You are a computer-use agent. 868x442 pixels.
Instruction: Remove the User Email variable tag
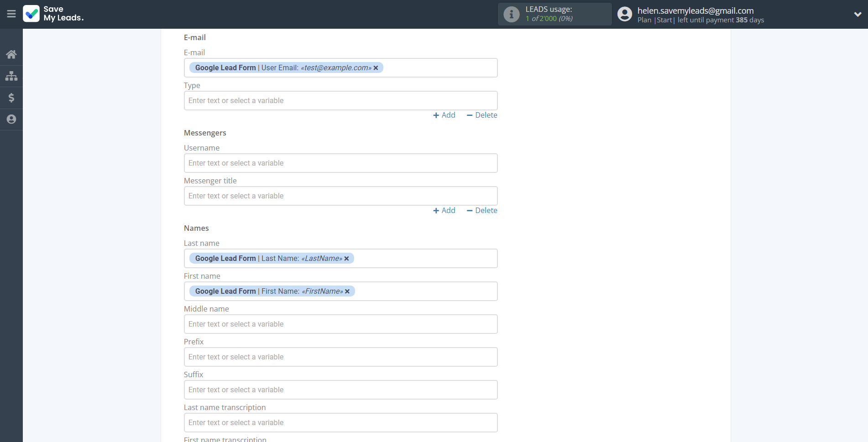[376, 68]
